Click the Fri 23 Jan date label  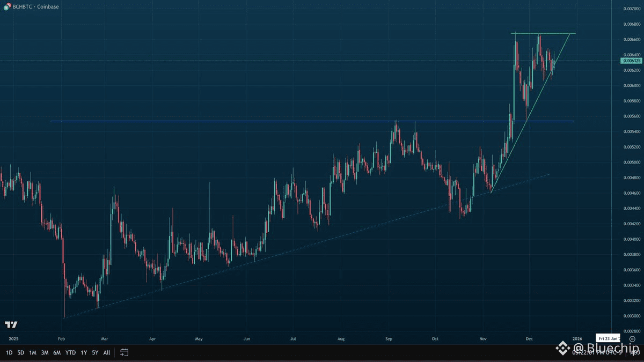pyautogui.click(x=609, y=338)
